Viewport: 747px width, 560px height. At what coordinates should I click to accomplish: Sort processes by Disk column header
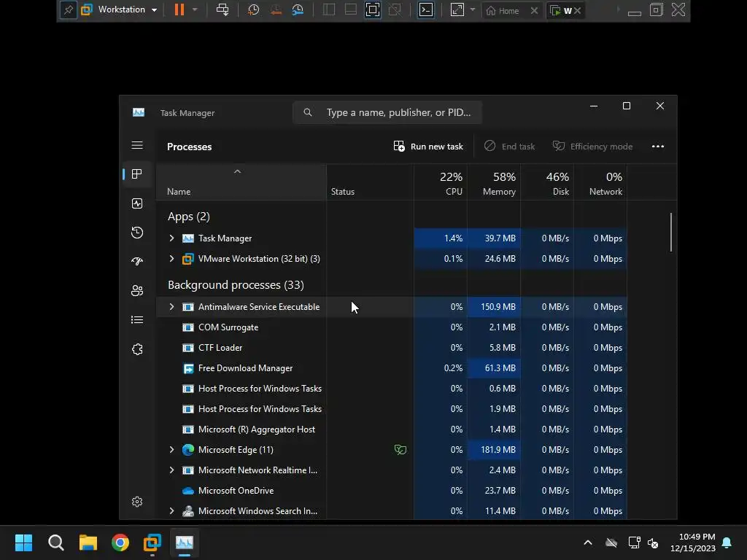(x=547, y=182)
